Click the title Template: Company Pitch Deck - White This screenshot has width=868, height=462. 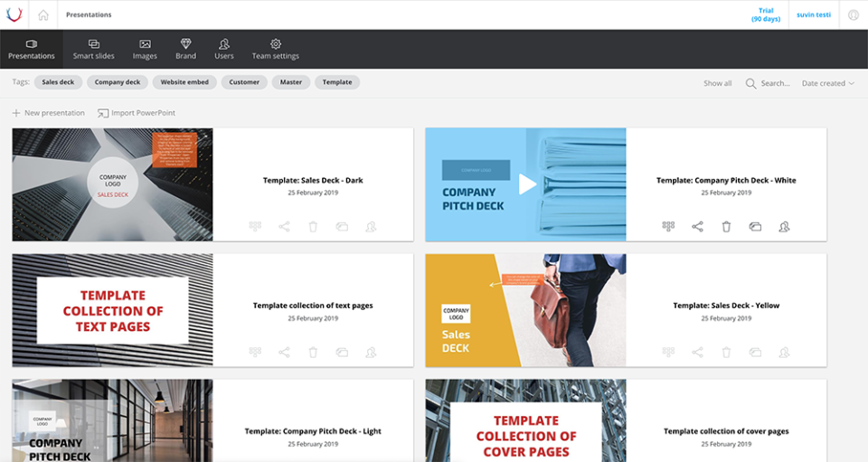pyautogui.click(x=726, y=181)
